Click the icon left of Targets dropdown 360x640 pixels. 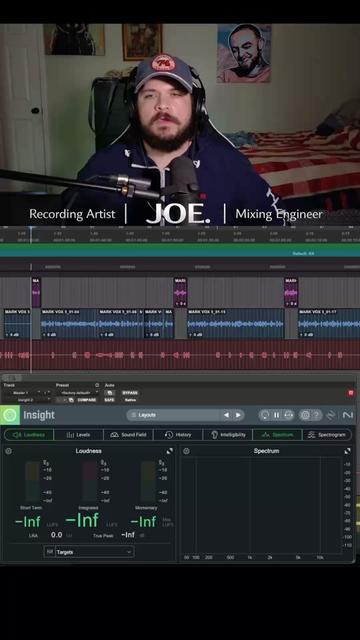(49, 552)
